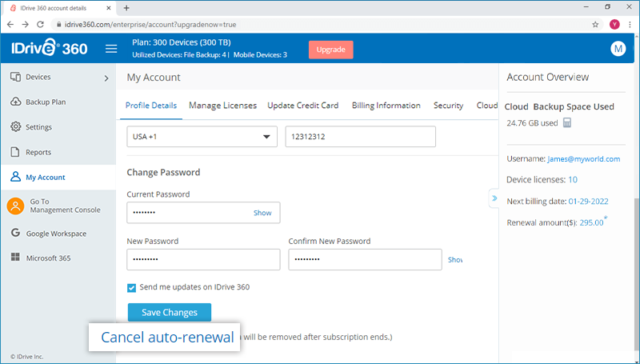Collapse the Account Overview panel arrow
Screen dimensions: 640x364
tap(494, 198)
